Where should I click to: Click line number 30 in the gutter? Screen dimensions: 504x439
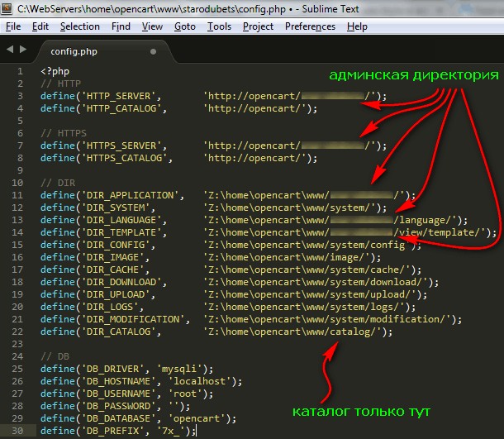point(18,431)
